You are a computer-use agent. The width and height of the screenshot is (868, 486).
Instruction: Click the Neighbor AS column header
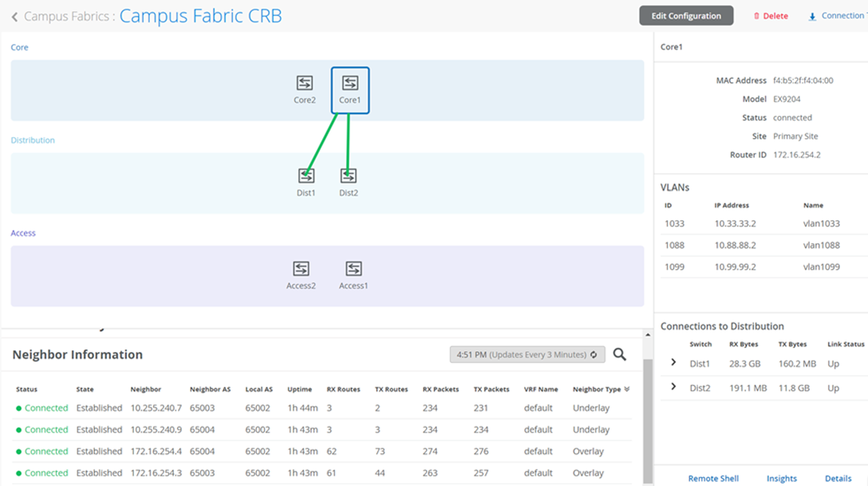coord(210,389)
